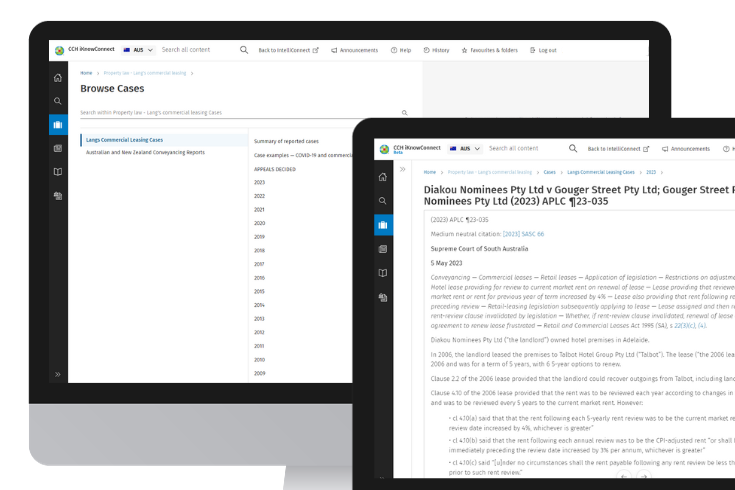Open the briefcase Cases icon in back sidebar
Image resolution: width=735 pixels, height=490 pixels.
pyautogui.click(x=58, y=125)
